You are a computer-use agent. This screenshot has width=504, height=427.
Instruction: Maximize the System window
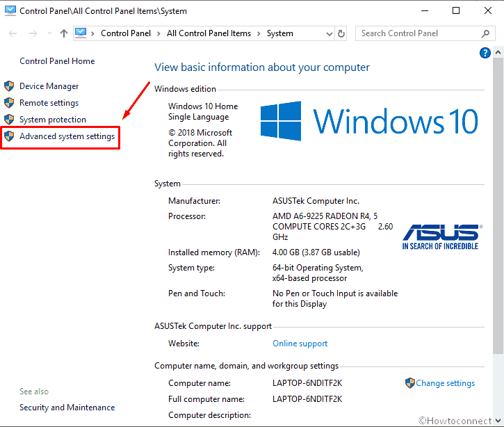(x=456, y=11)
